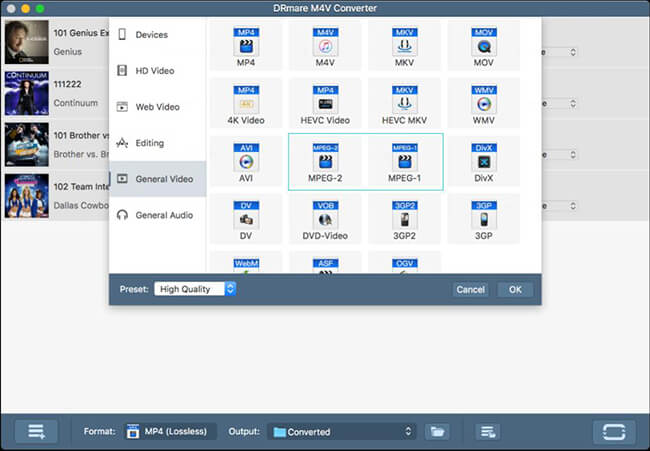Choose the DV format icon
Image resolution: width=650 pixels, height=451 pixels.
(246, 215)
